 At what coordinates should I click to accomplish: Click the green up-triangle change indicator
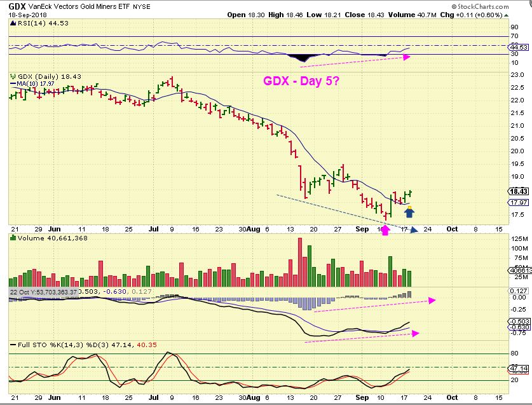[506, 15]
